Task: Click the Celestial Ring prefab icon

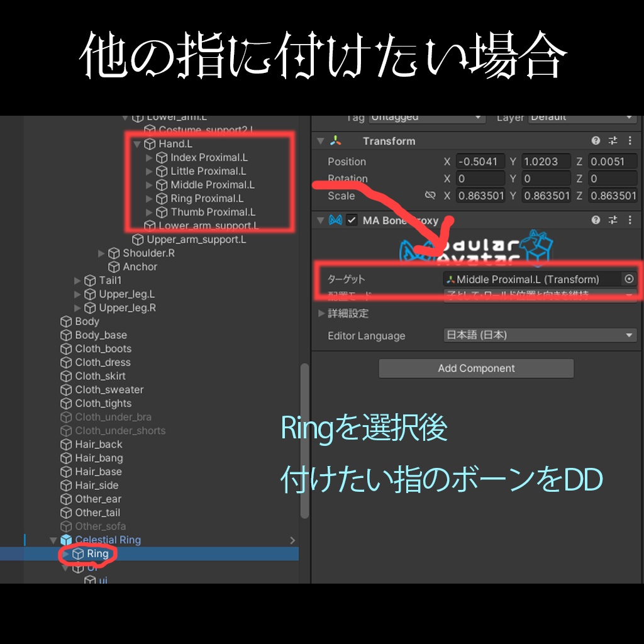Action: 65,540
